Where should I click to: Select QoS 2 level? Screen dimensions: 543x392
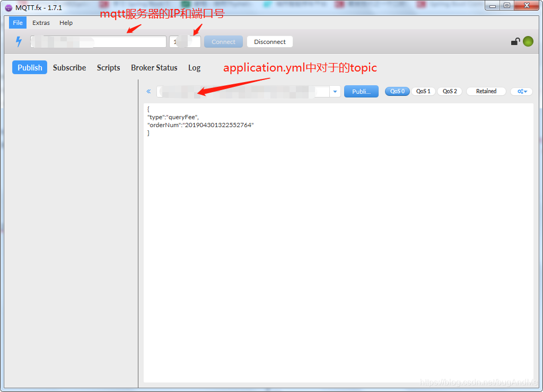(x=450, y=91)
